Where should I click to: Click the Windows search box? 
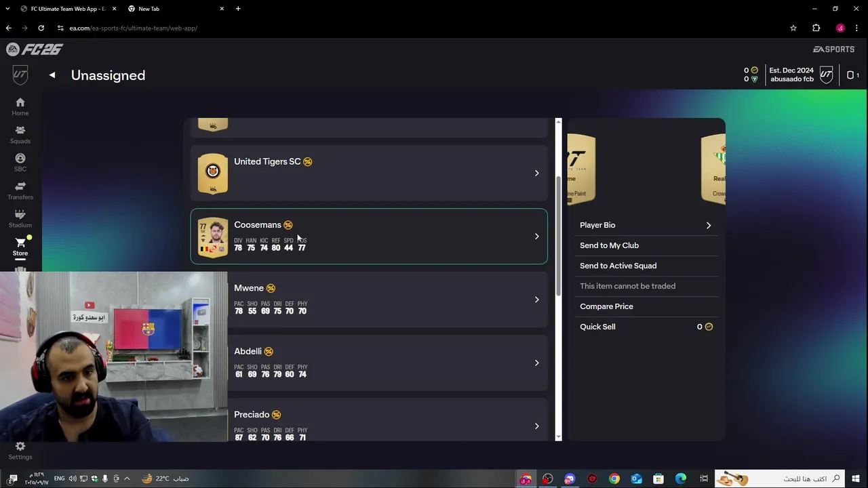pos(781,479)
